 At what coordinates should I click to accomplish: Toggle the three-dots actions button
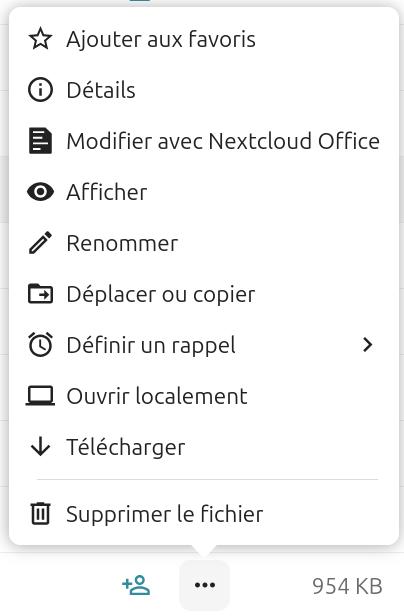click(204, 585)
